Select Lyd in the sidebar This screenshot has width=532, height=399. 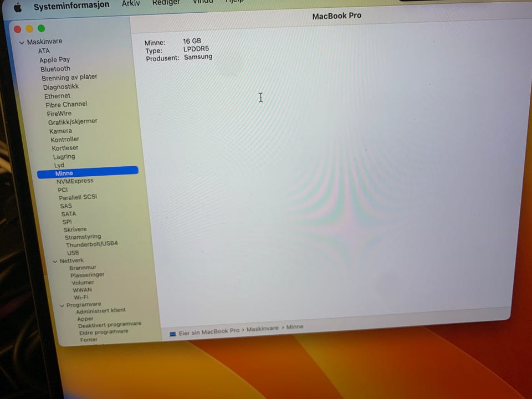(59, 165)
